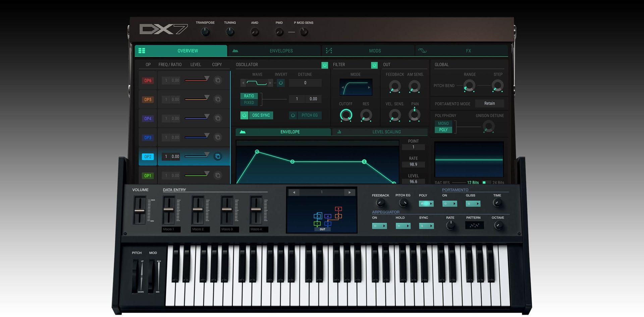The width and height of the screenshot is (644, 317).
Task: Switch filter mode with right arrow
Action: point(369,88)
